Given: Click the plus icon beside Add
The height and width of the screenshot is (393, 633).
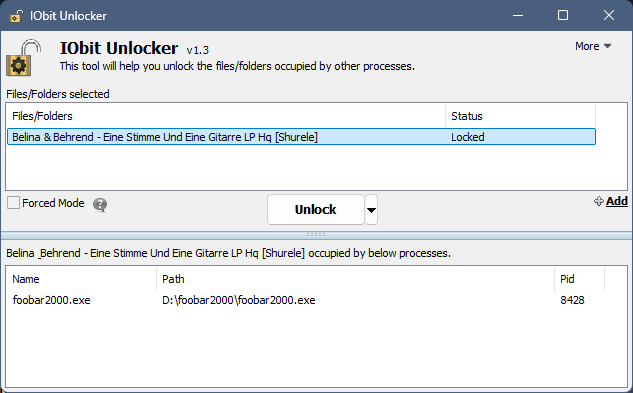Looking at the screenshot, I should point(599,201).
